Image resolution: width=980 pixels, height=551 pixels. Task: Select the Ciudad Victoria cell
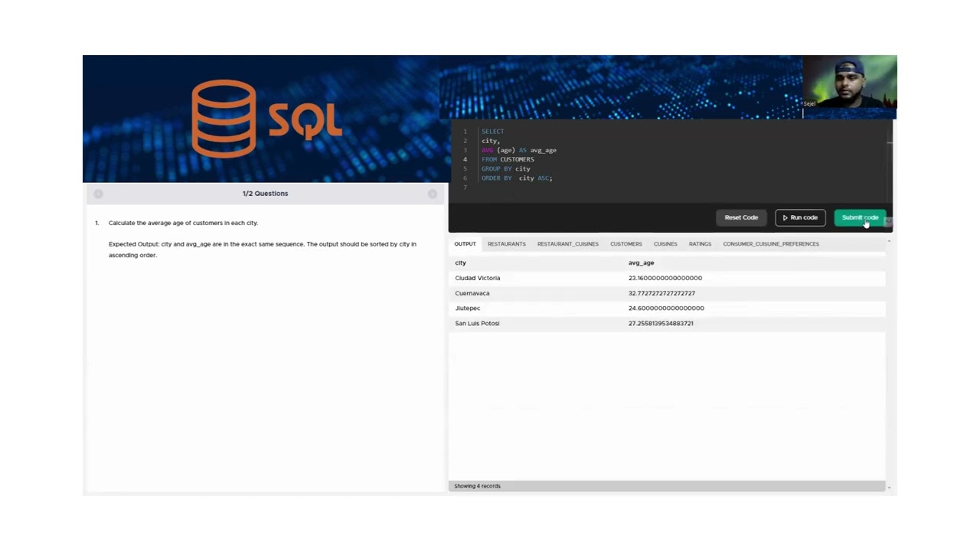(x=478, y=278)
